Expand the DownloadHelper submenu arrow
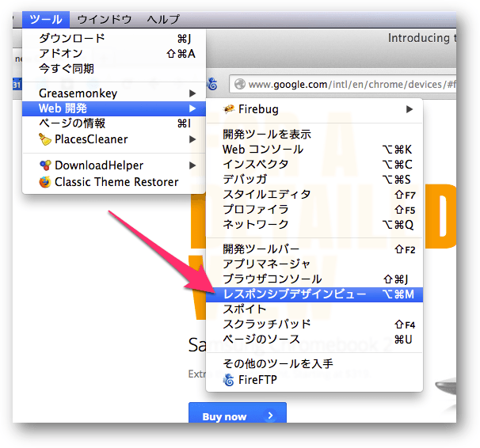Viewport: 480px width, 448px height. point(192,165)
